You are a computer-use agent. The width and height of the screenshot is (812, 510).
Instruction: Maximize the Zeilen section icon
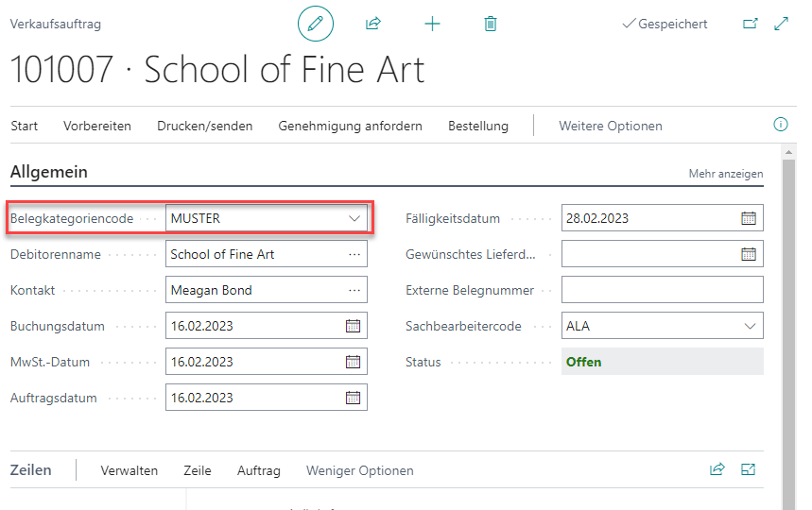coord(749,469)
